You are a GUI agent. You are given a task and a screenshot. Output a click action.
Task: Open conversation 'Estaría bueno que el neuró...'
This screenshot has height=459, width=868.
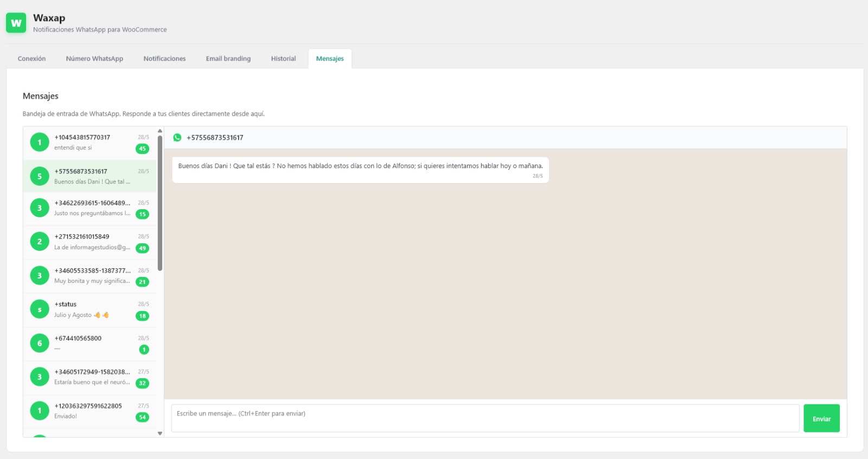(90, 378)
